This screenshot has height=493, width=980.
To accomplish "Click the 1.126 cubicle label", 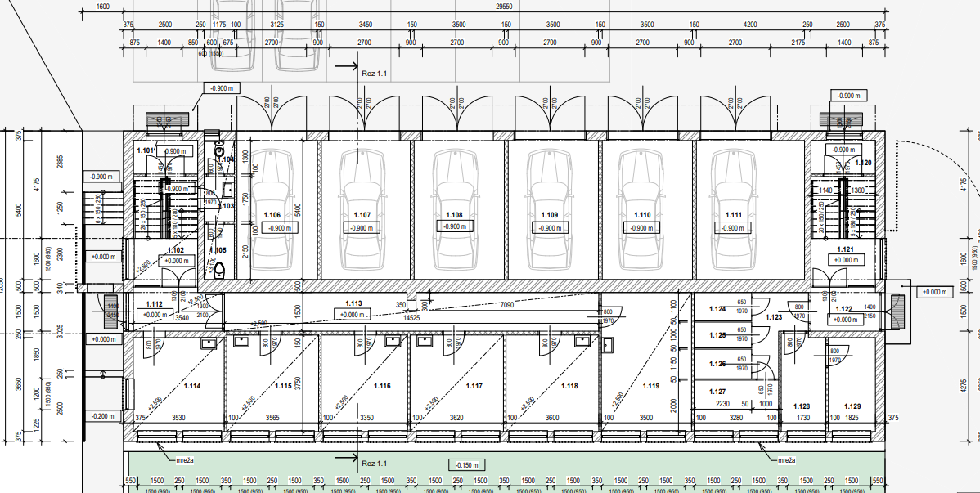I will click(x=717, y=364).
